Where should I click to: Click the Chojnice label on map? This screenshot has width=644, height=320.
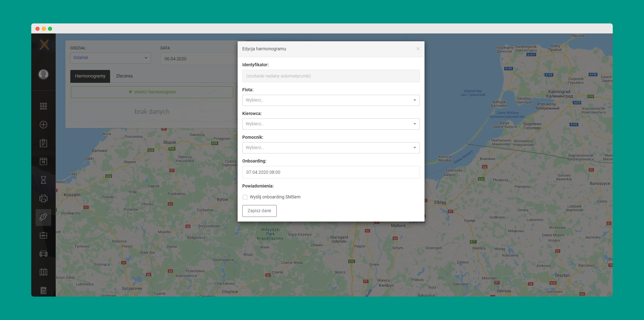click(x=230, y=292)
